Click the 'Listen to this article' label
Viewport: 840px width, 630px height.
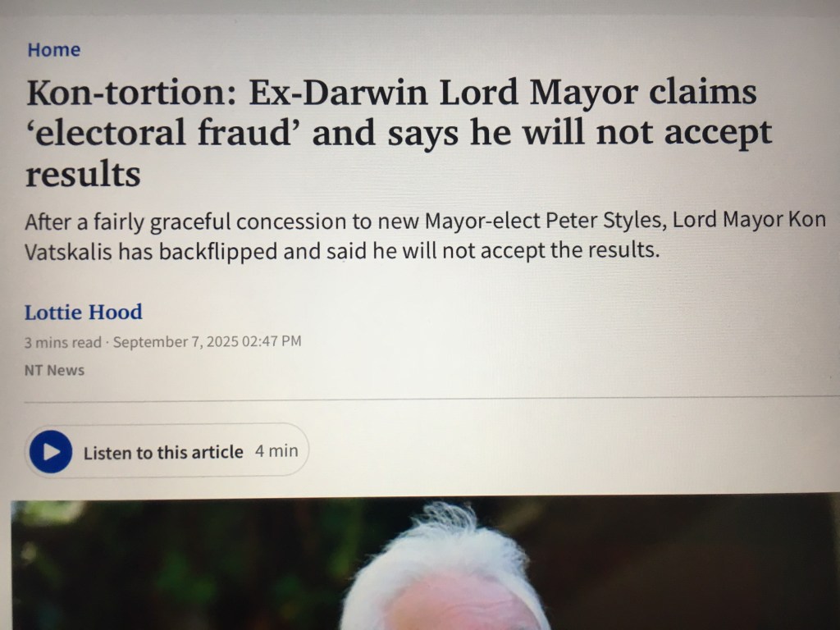163,452
